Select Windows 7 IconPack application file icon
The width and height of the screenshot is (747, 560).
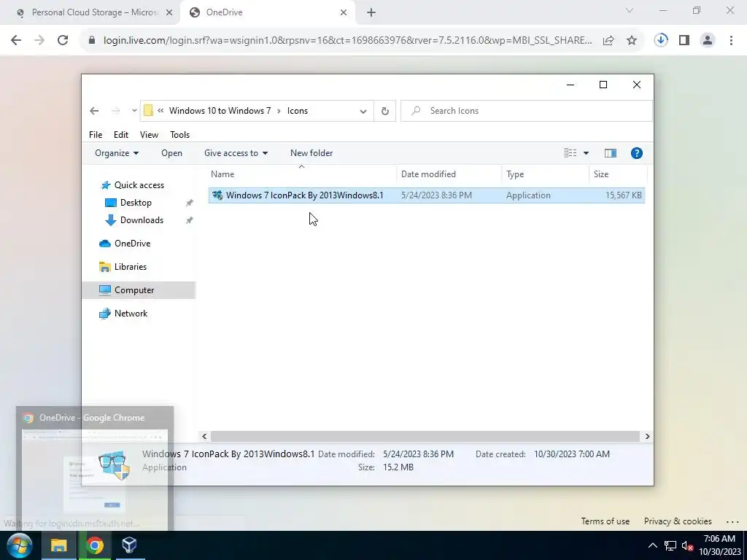click(x=217, y=195)
